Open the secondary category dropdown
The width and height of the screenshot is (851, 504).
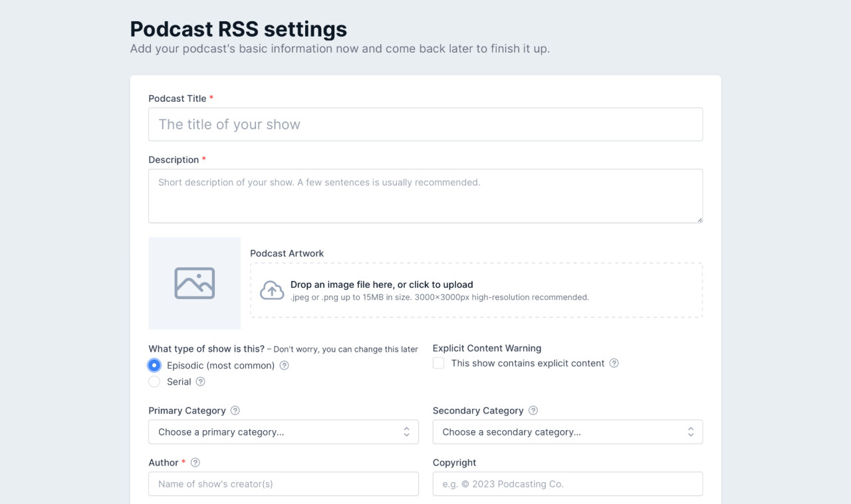point(568,432)
